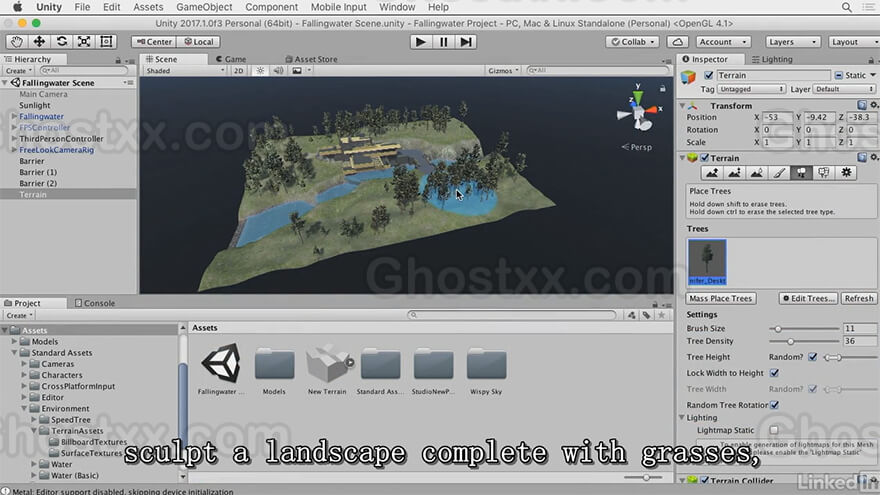Open the Layers dropdown
880x495 pixels.
pos(792,42)
